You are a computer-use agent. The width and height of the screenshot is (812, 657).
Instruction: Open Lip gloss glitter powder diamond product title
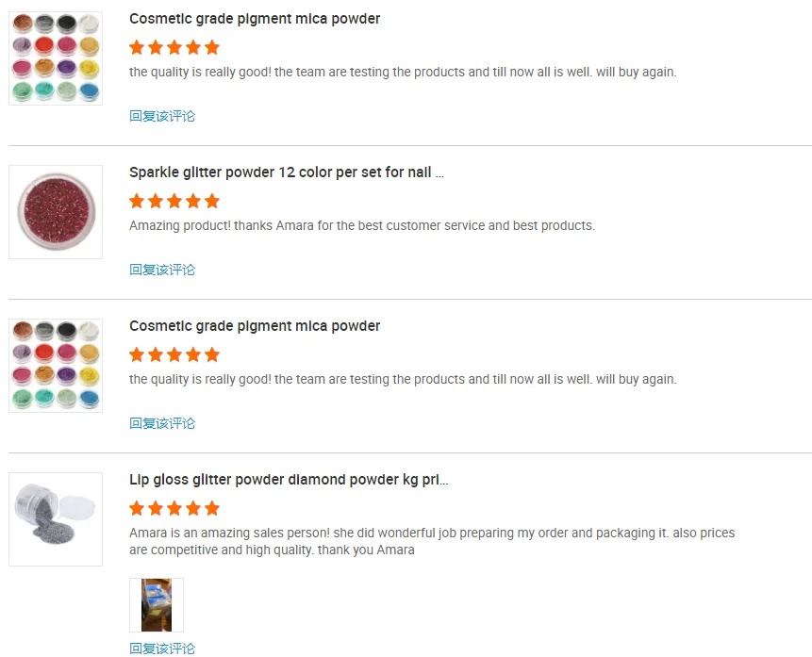(289, 480)
